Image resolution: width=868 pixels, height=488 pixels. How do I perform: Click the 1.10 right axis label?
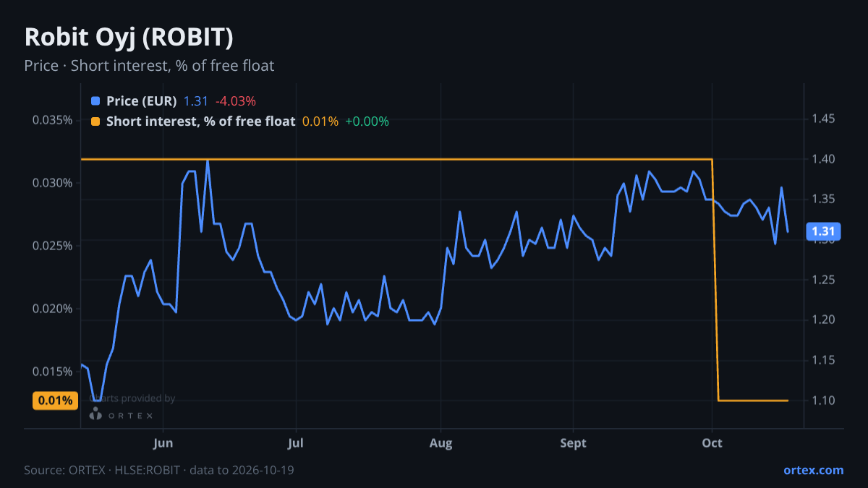tap(824, 401)
